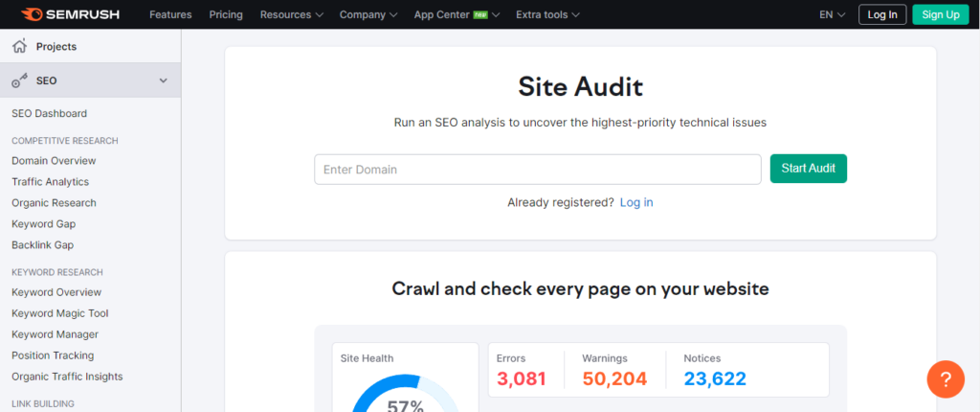Open Backlink Gap tool
Image resolution: width=980 pixels, height=412 pixels.
click(x=42, y=245)
